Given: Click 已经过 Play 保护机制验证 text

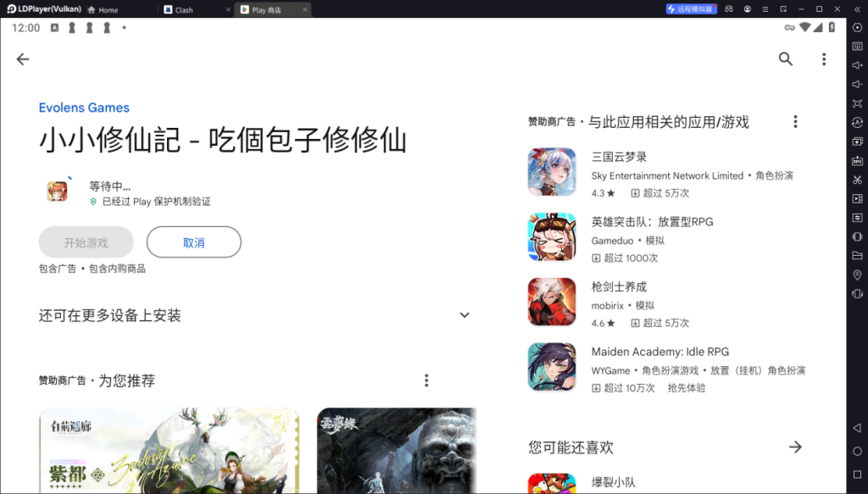Looking at the screenshot, I should click(156, 202).
